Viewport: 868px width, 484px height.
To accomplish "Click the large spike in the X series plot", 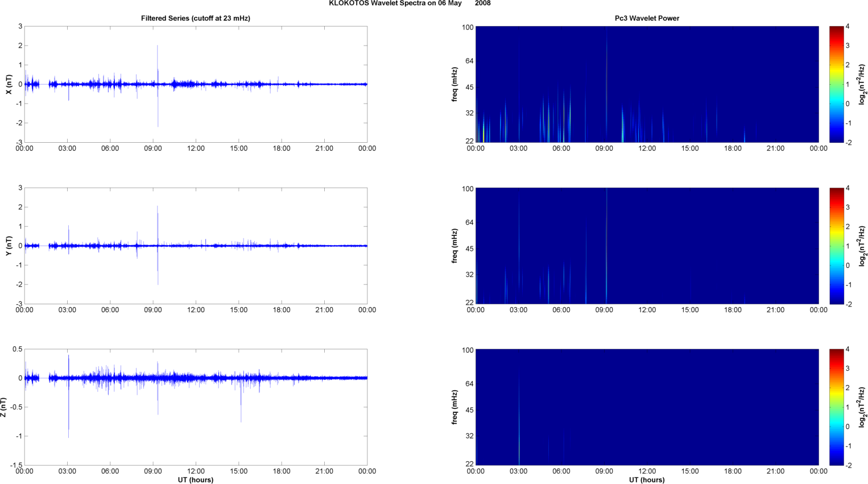I will (x=158, y=85).
